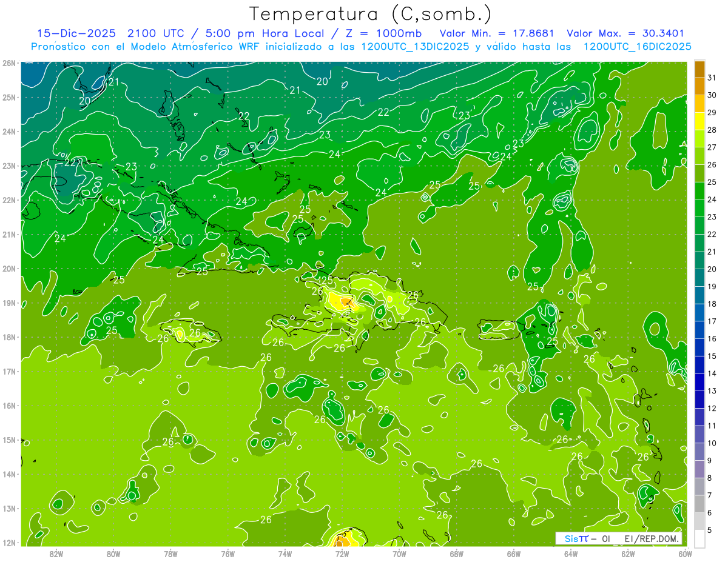Click the '18N' latitude axis label

(x=9, y=337)
